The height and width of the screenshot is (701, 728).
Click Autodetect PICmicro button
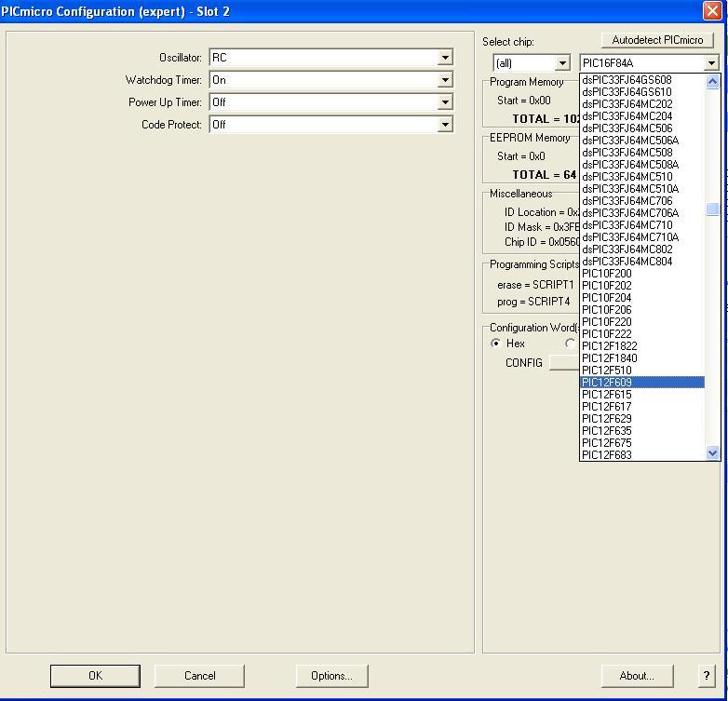tap(657, 40)
